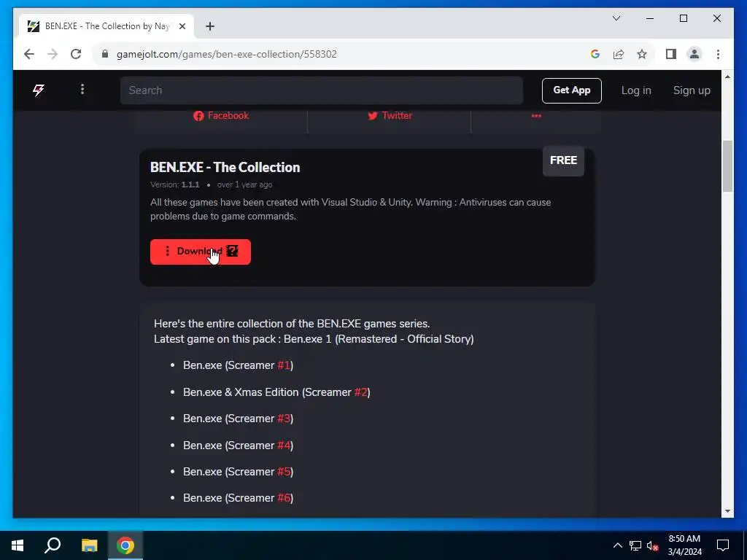Select the BEN.EXE - The Collection tab
747x560 pixels.
(x=107, y=26)
